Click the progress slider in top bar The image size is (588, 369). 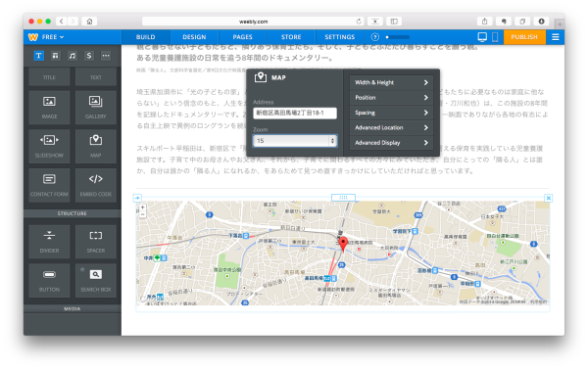tap(398, 37)
